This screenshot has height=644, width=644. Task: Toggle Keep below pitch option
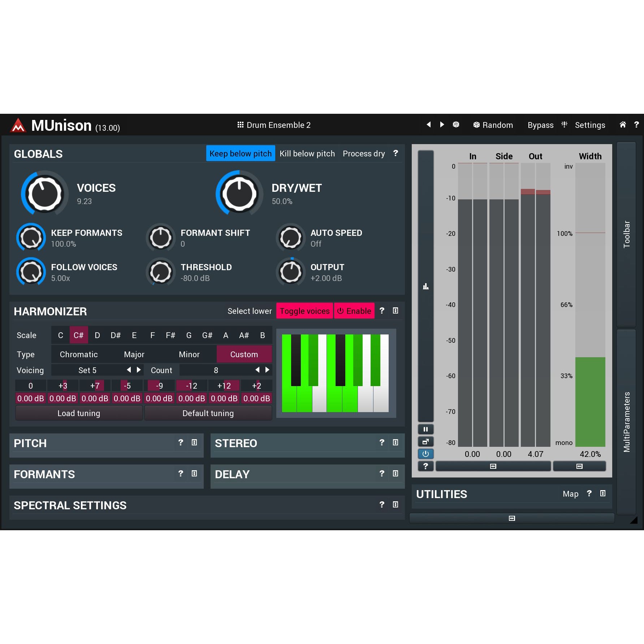point(240,154)
